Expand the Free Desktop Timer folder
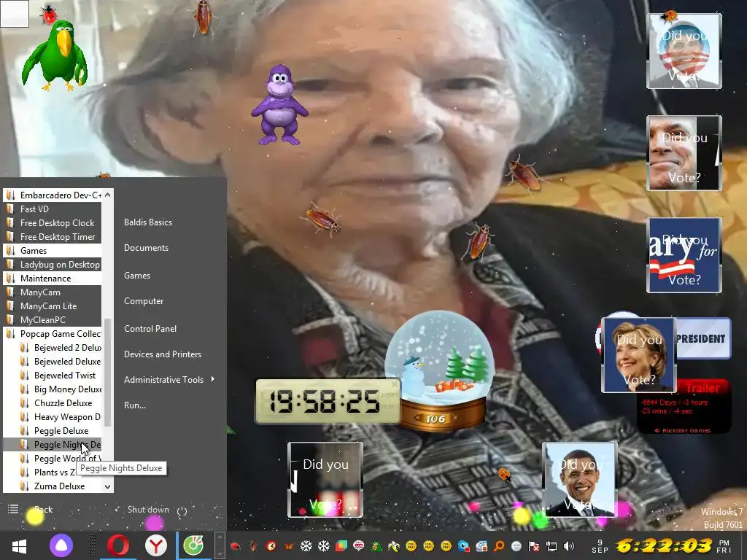 (53, 237)
